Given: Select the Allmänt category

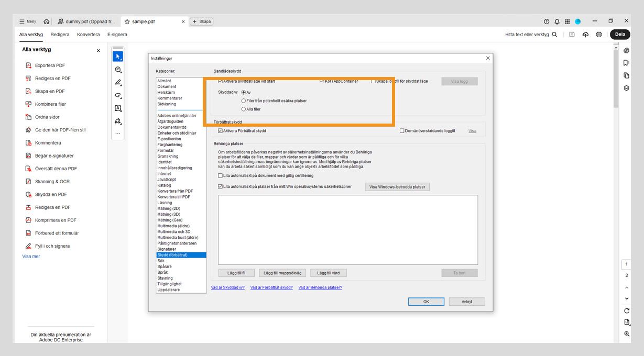Looking at the screenshot, I should [164, 81].
